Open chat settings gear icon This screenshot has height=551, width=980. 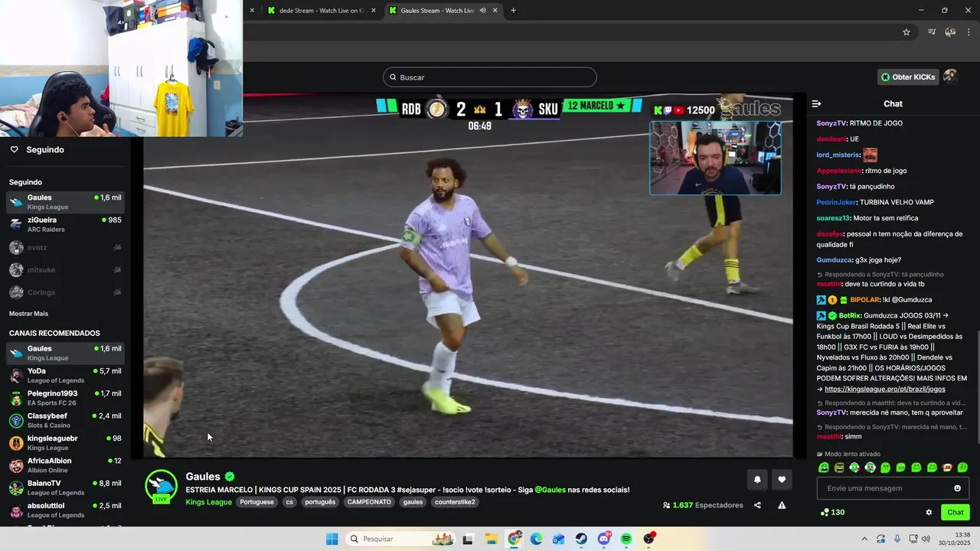click(929, 513)
